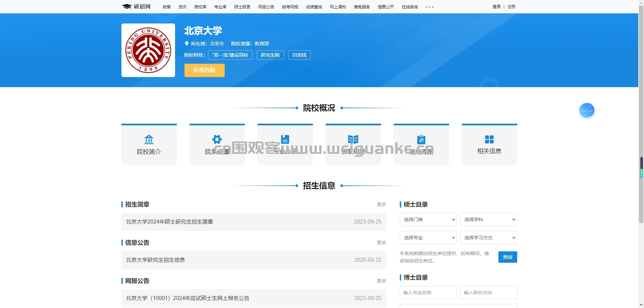Viewport: 644px width, 308px height.
Task: Click the 研究生院 tag
Action: pyautogui.click(x=270, y=55)
